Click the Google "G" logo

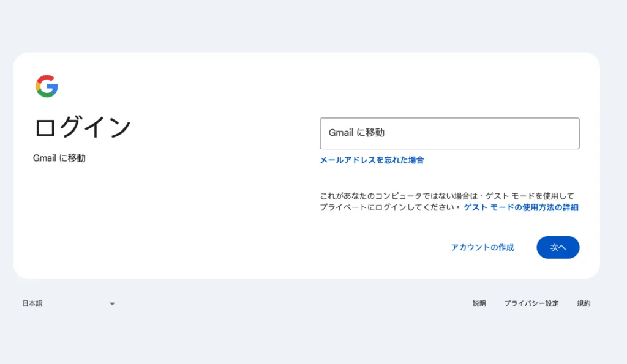(x=47, y=86)
